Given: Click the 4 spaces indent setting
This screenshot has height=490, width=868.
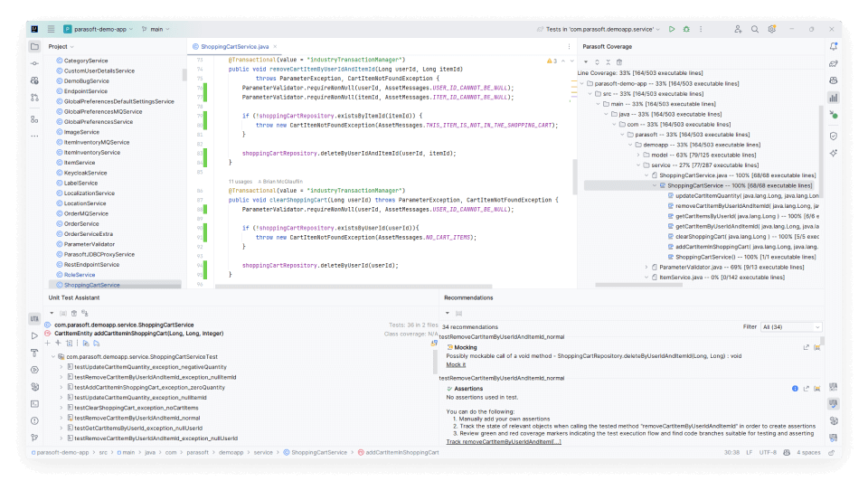Looking at the screenshot, I should tap(808, 453).
